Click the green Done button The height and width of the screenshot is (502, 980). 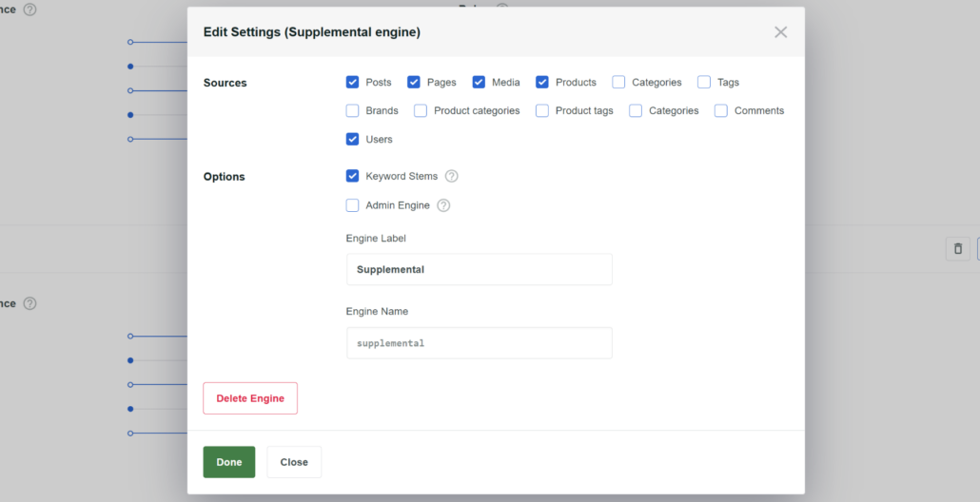(x=228, y=462)
